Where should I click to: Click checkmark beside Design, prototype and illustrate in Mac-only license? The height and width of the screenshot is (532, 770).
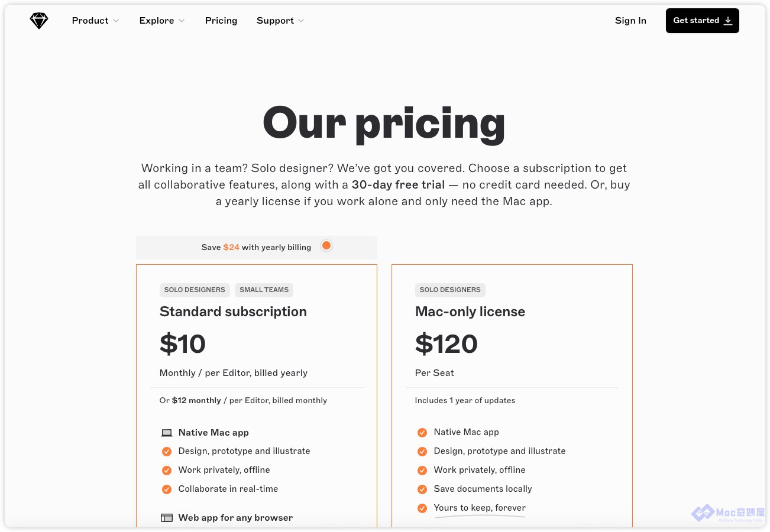[422, 451]
